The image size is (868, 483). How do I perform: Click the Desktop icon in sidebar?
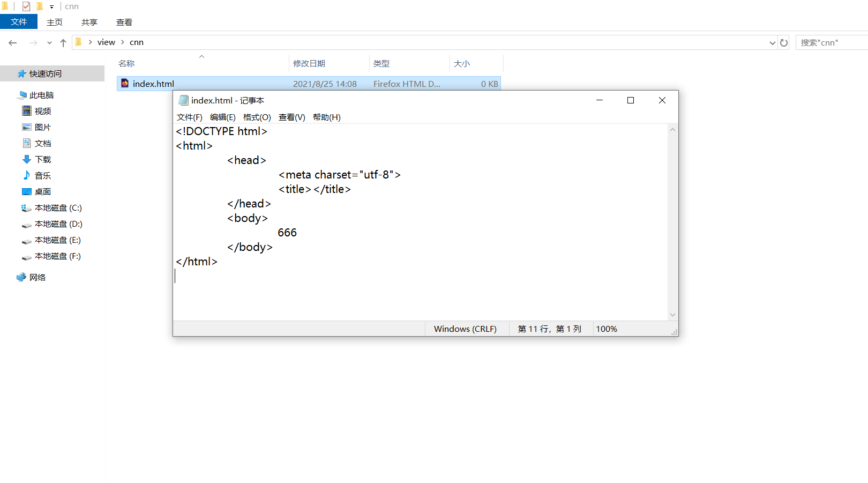tap(27, 191)
